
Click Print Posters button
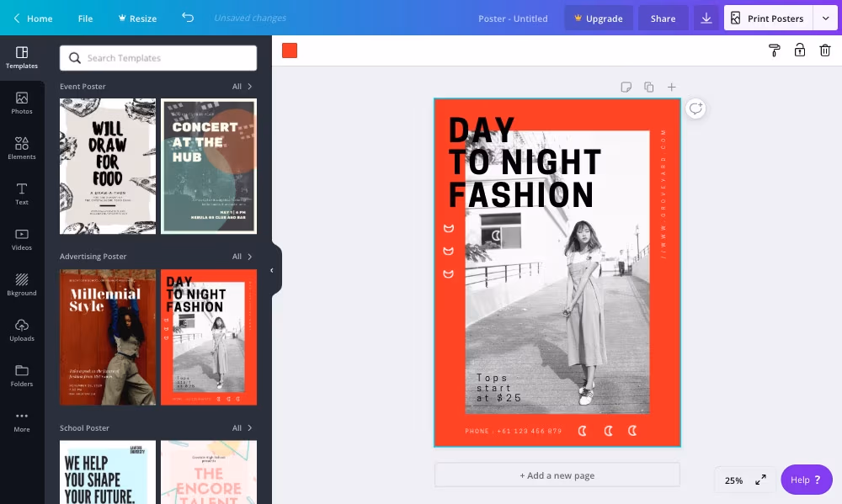(x=769, y=19)
